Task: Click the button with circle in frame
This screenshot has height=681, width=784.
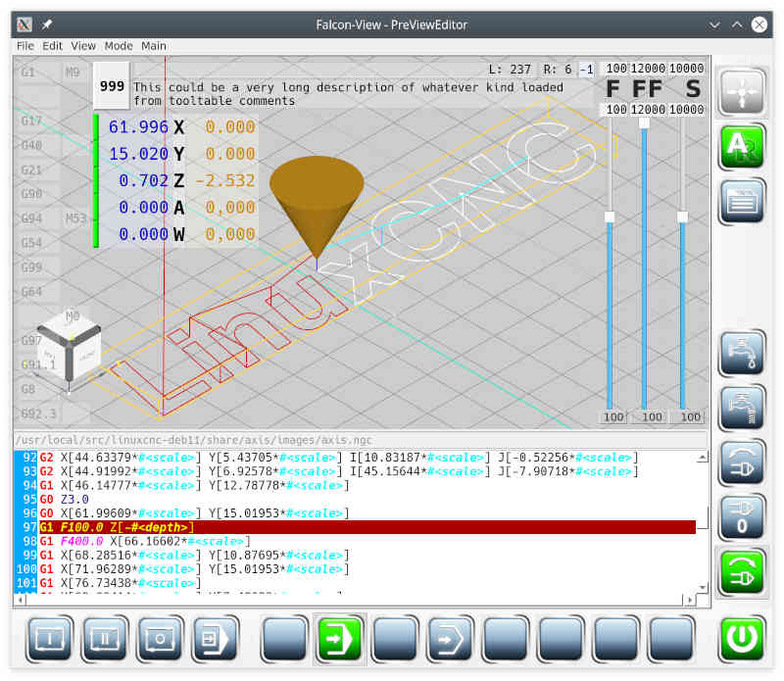Action: pos(160,639)
